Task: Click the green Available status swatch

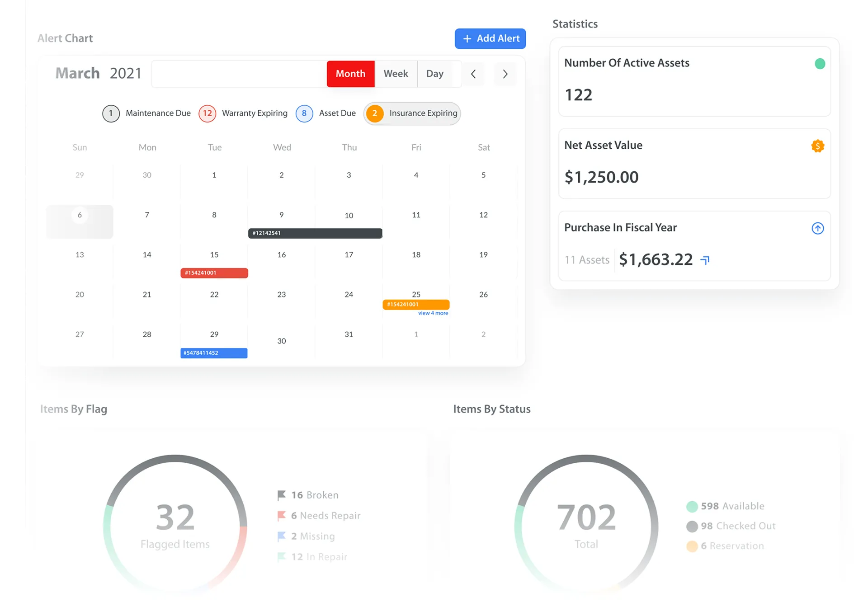Action: (x=692, y=507)
